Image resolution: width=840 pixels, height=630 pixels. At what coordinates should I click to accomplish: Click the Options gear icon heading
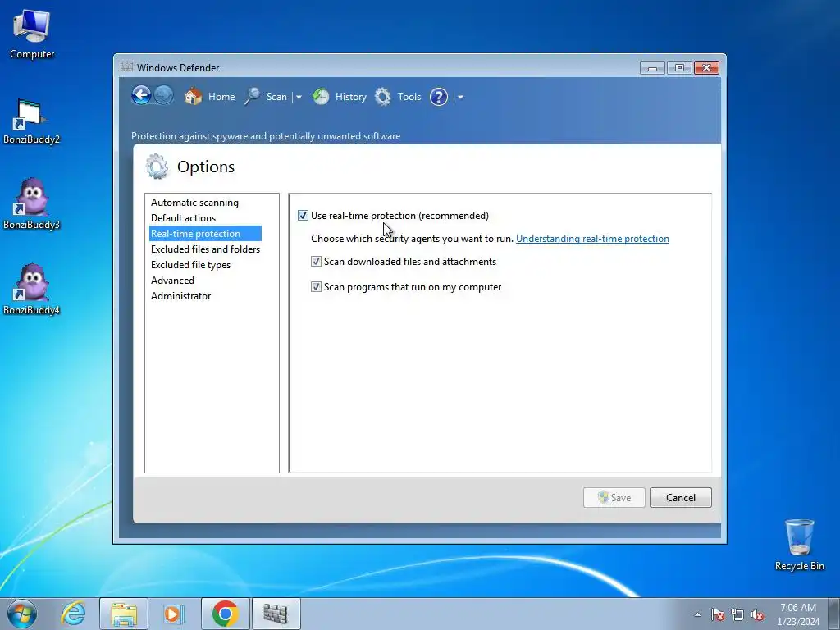157,167
